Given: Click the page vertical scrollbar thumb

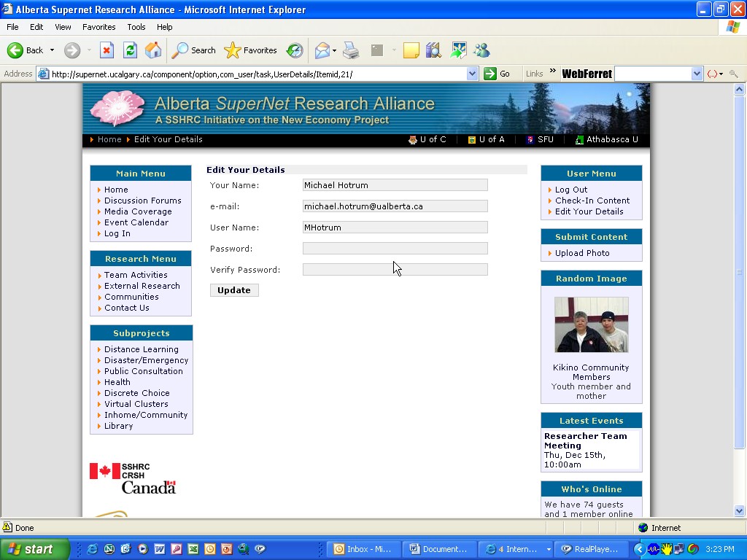Looking at the screenshot, I should tap(740, 272).
